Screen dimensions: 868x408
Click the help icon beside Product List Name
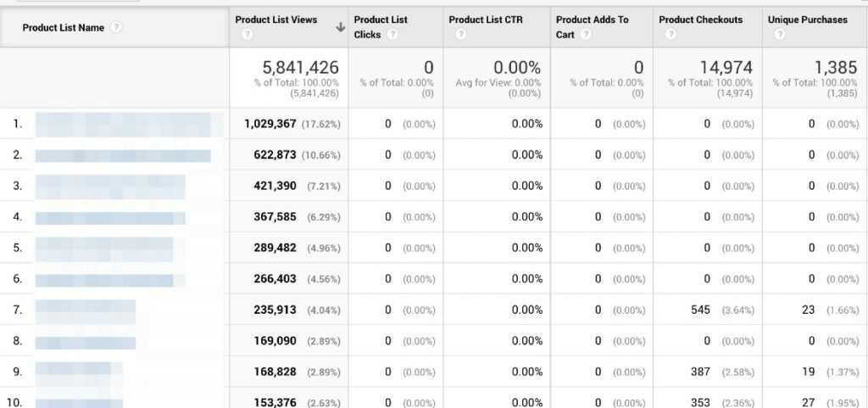(116, 27)
